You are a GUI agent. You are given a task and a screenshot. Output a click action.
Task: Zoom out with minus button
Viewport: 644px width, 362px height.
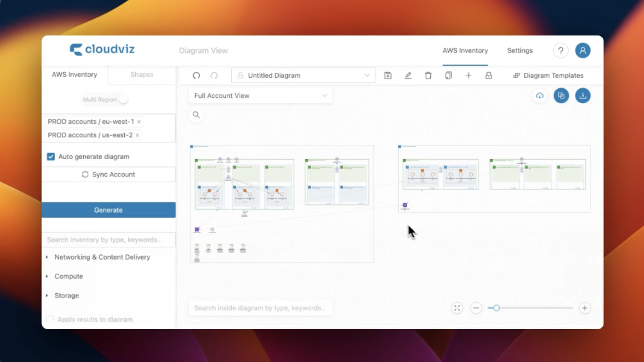point(476,308)
